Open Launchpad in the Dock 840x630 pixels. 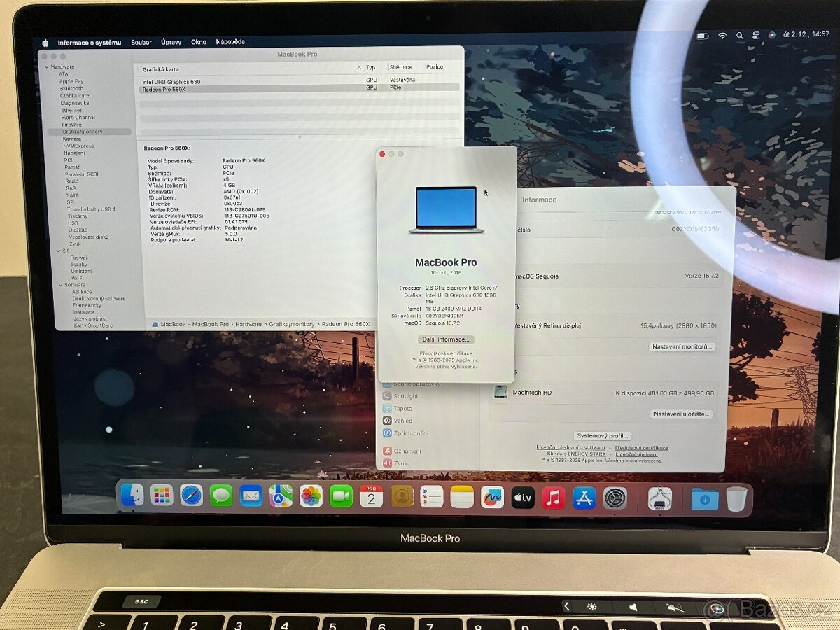click(x=162, y=496)
